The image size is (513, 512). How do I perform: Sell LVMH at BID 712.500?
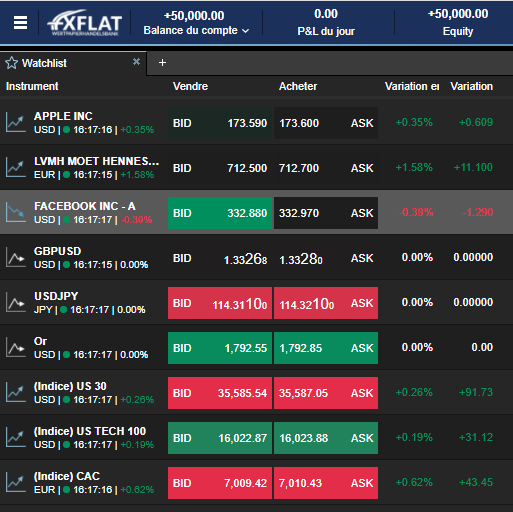220,168
